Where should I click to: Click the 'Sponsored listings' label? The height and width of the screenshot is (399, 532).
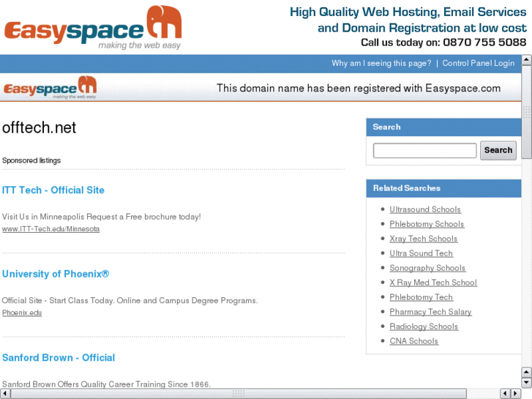click(31, 160)
